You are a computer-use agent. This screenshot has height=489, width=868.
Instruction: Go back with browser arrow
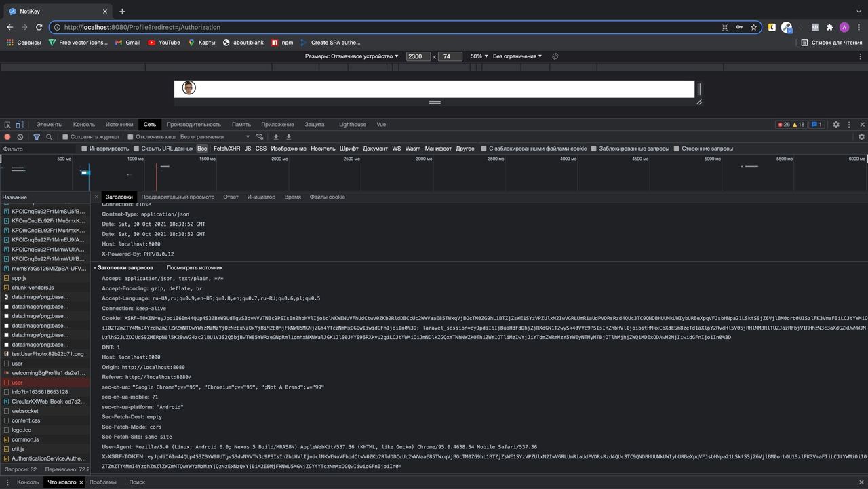point(9,27)
